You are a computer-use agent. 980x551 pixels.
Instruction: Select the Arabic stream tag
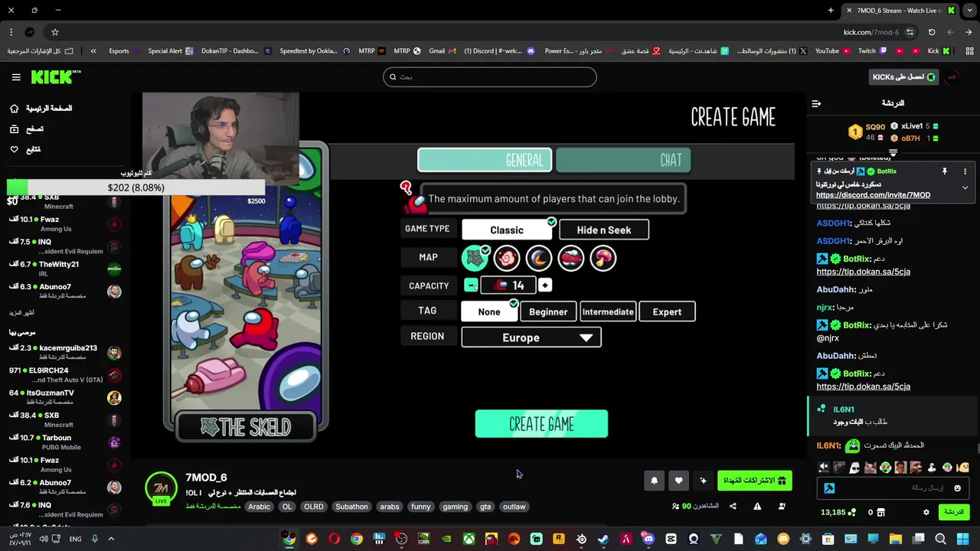click(259, 507)
